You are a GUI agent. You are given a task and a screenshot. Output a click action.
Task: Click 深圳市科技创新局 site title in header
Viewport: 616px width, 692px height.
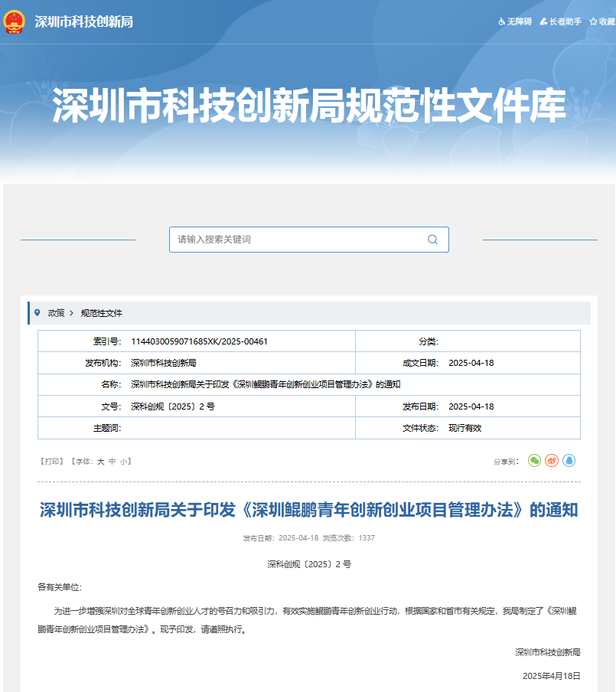[84, 21]
